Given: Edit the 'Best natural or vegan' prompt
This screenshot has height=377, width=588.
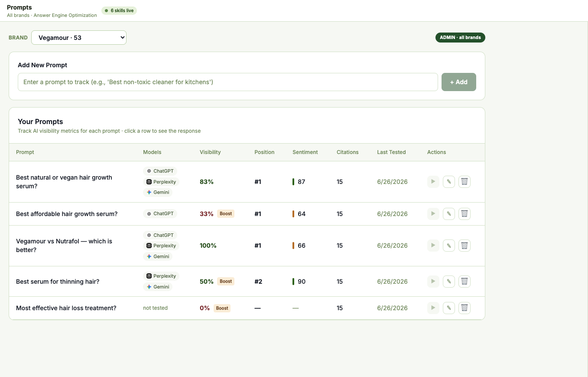Looking at the screenshot, I should click(449, 182).
